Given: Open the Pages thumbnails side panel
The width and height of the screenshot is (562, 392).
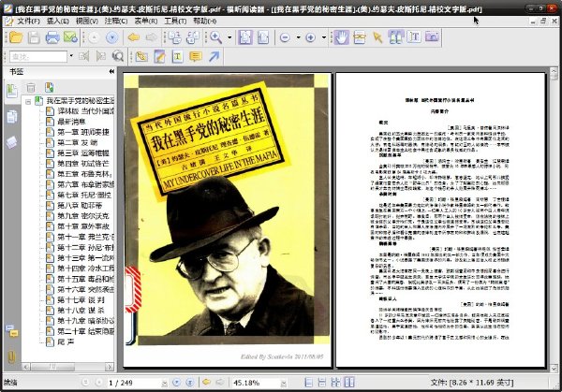Looking at the screenshot, I should [x=11, y=117].
